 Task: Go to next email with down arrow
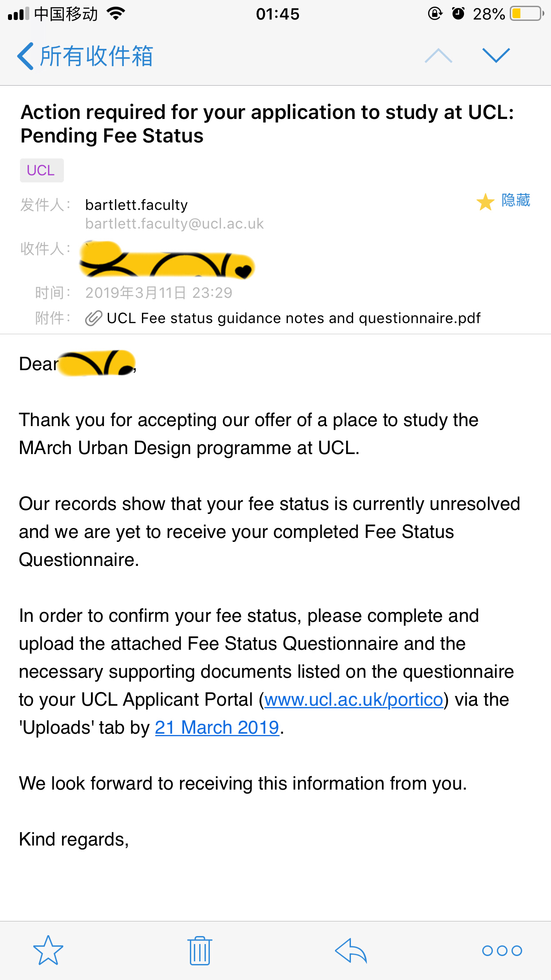click(x=496, y=56)
